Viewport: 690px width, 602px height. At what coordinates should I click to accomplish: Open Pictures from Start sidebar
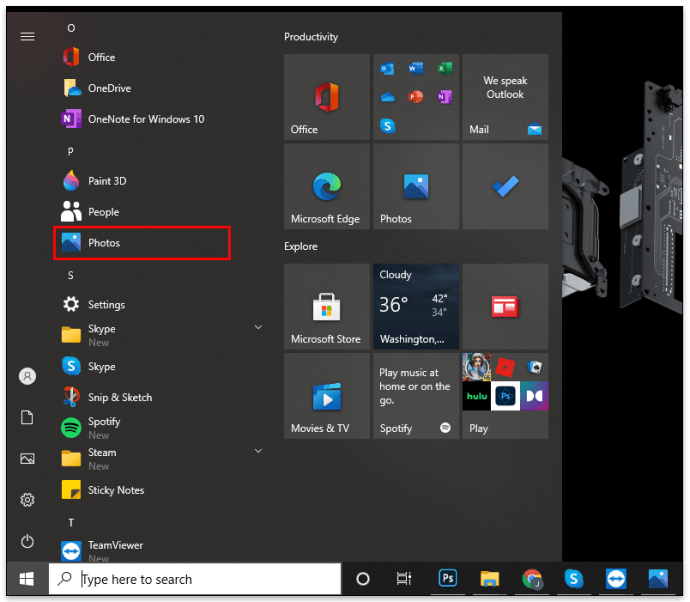click(x=27, y=459)
